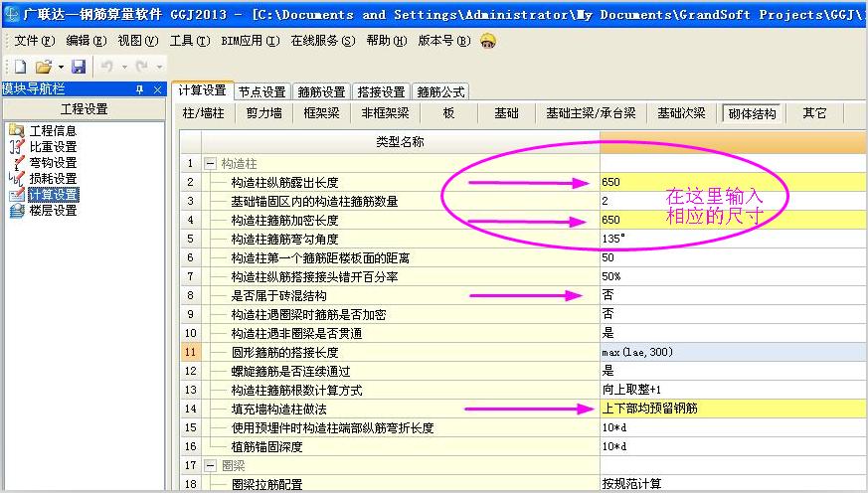Pin the 模块导航栏 panel

pyautogui.click(x=139, y=89)
